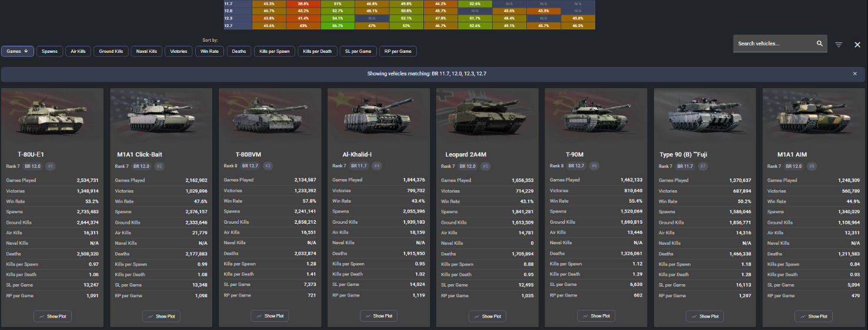Type in Search vehicles field
Viewport: 868px width, 330px height.
pos(773,43)
